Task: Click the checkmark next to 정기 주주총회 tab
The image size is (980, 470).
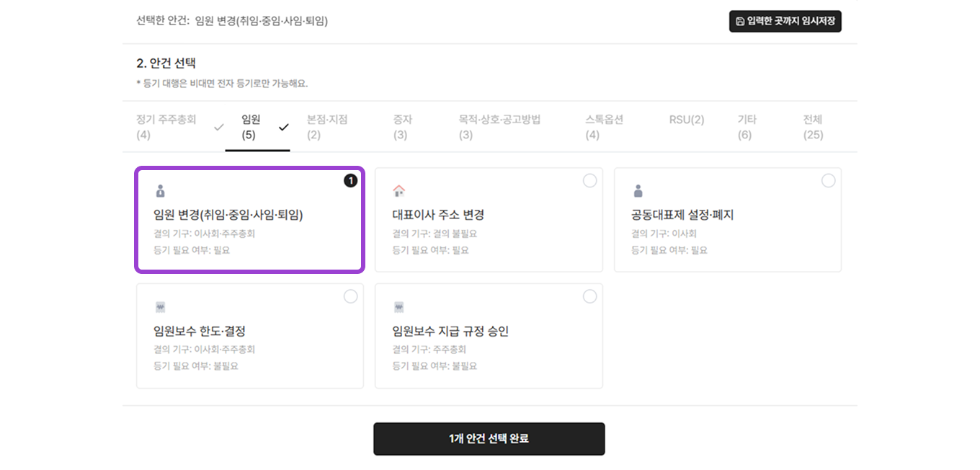Action: click(x=219, y=128)
